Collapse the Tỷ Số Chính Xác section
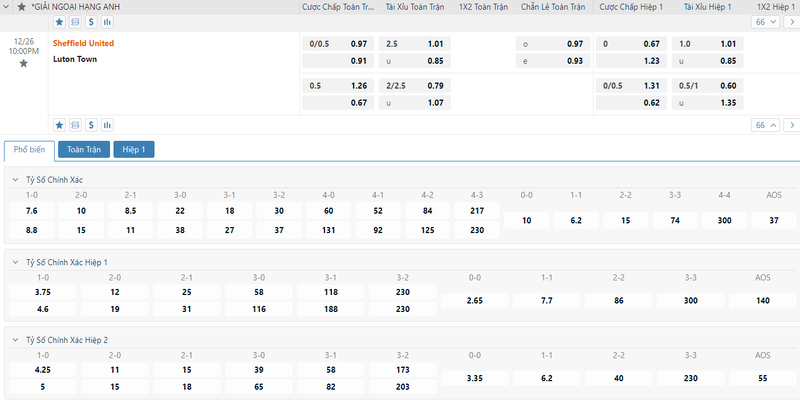The height and width of the screenshot is (400, 800). (15, 180)
